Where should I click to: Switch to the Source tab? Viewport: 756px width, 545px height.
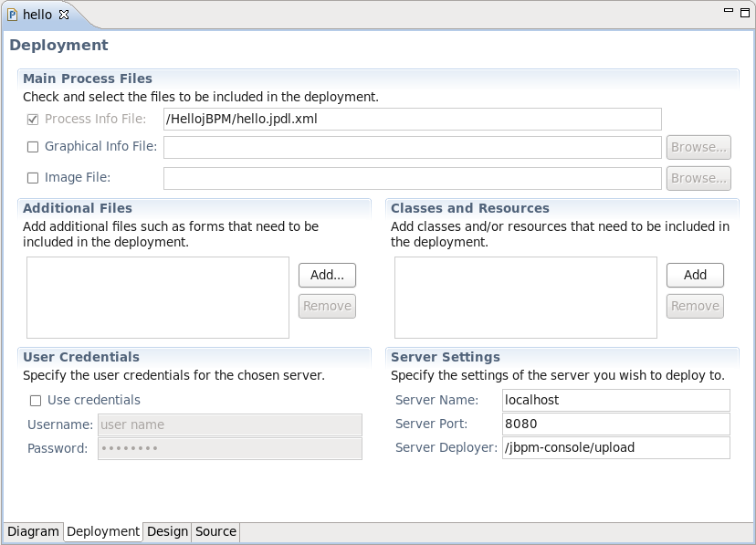(x=215, y=531)
